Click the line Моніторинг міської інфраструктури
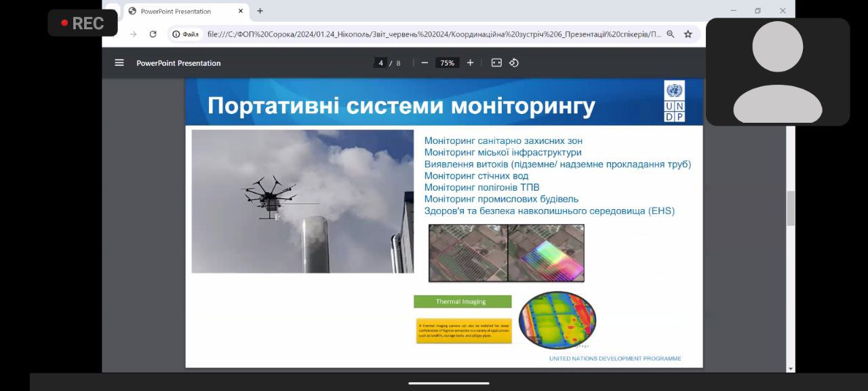This screenshot has width=868, height=391. click(502, 153)
